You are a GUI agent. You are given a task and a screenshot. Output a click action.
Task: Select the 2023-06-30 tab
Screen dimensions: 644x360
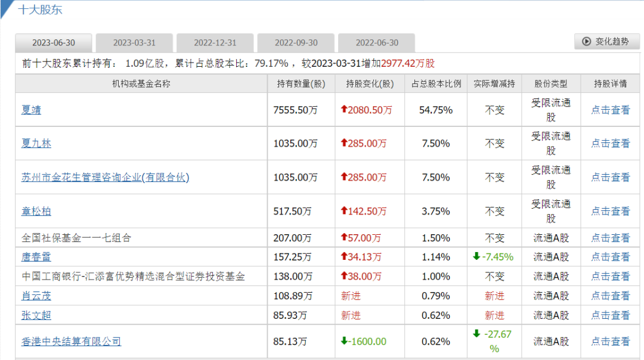click(x=54, y=43)
